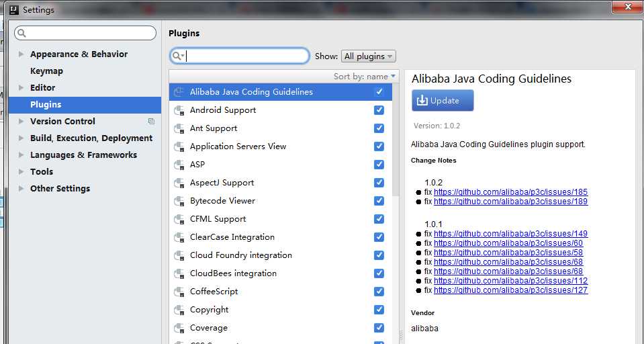Select the Android Support plugin row text

pos(223,110)
